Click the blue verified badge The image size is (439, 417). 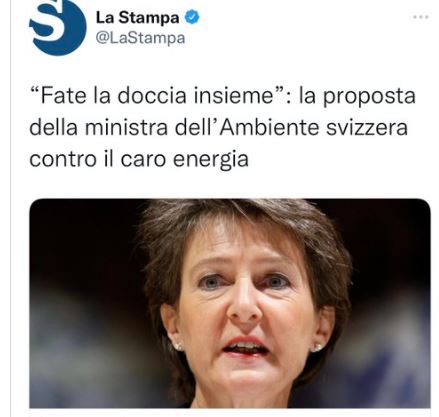(x=192, y=17)
